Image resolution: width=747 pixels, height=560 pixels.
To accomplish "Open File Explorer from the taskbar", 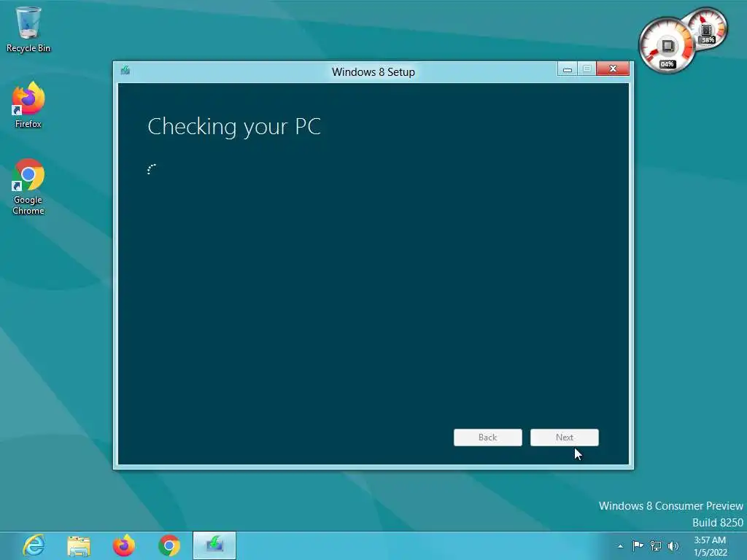I will click(x=79, y=545).
